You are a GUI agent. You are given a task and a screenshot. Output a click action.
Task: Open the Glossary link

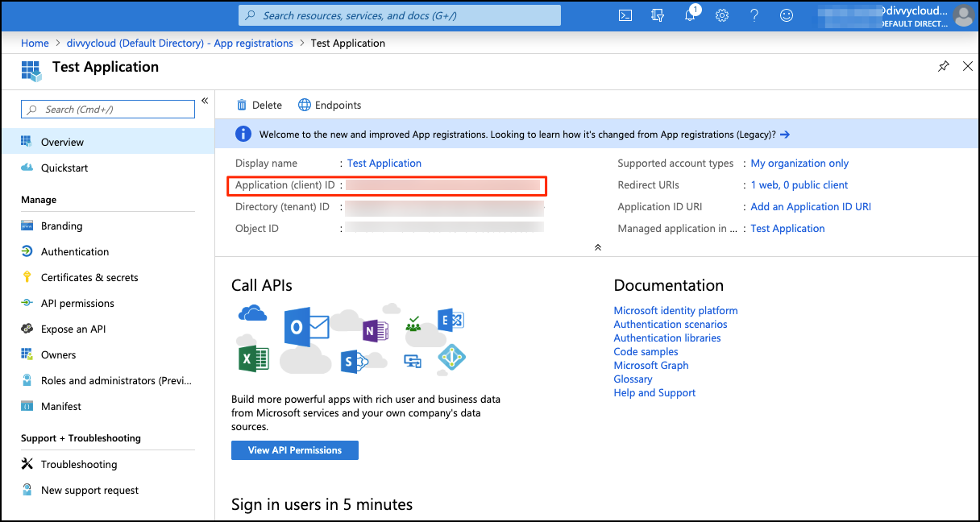tap(633, 379)
